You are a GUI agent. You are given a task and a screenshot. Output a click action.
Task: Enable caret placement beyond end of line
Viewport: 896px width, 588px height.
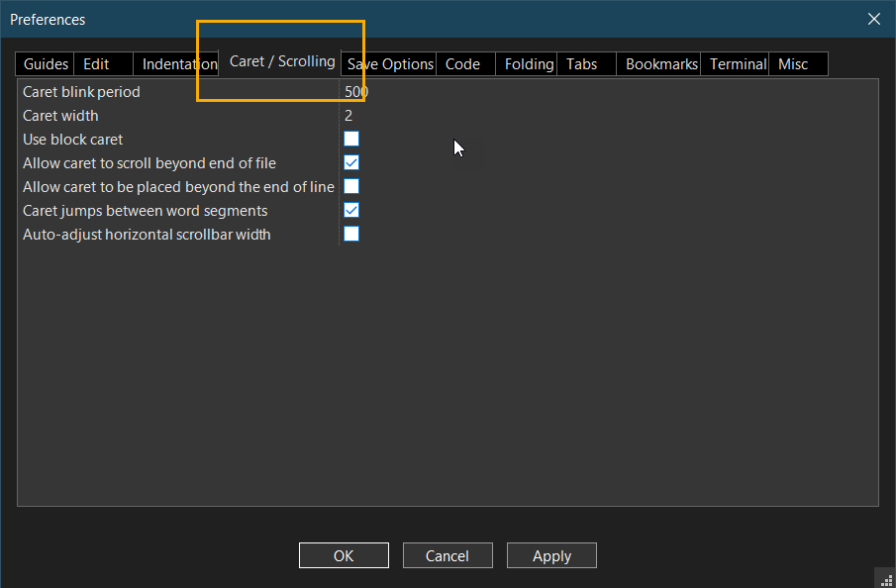click(351, 186)
